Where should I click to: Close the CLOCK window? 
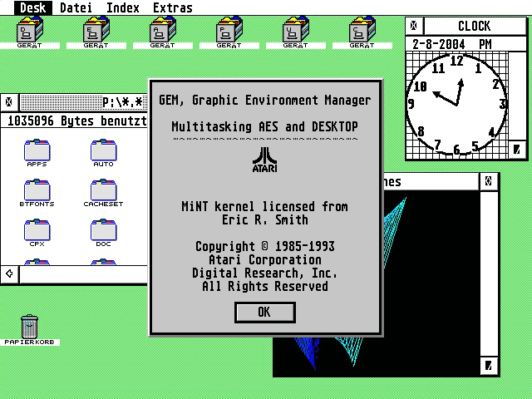pyautogui.click(x=414, y=26)
